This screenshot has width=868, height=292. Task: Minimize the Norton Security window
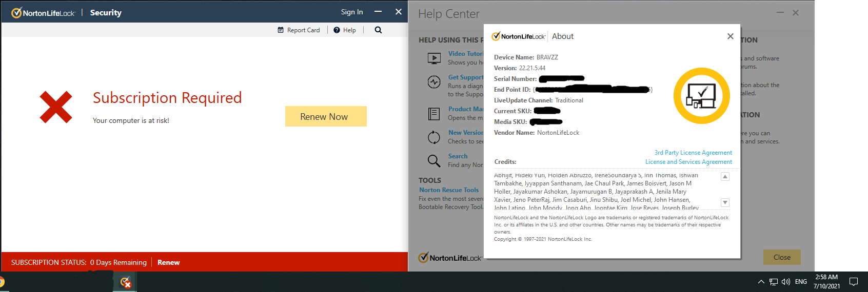(x=378, y=12)
